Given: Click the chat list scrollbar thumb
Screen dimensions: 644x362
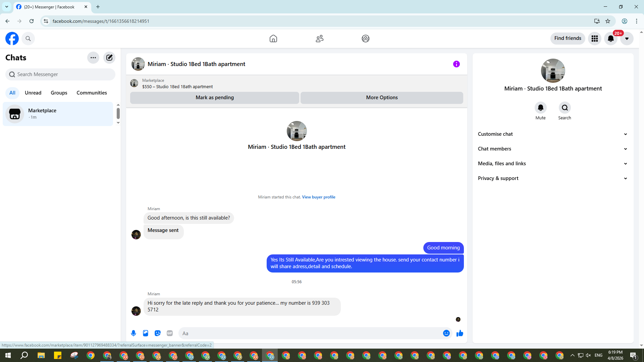Looking at the screenshot, I should pos(118,113).
